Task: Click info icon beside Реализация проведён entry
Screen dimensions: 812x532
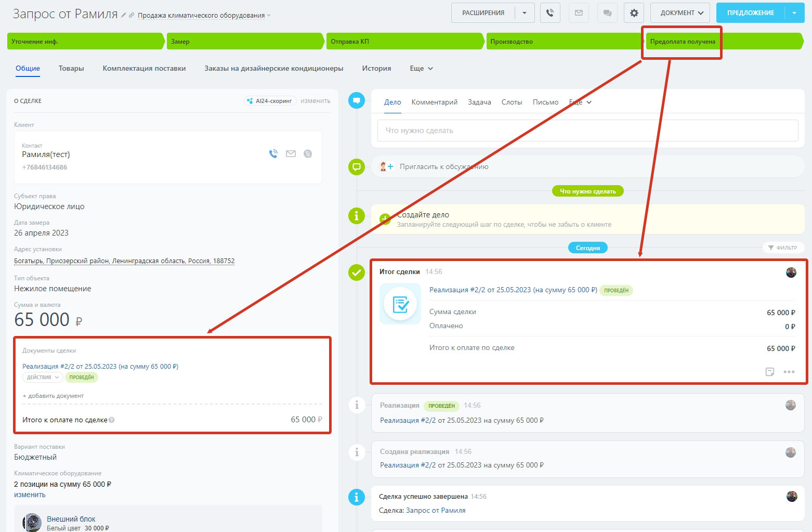Action: coord(357,405)
